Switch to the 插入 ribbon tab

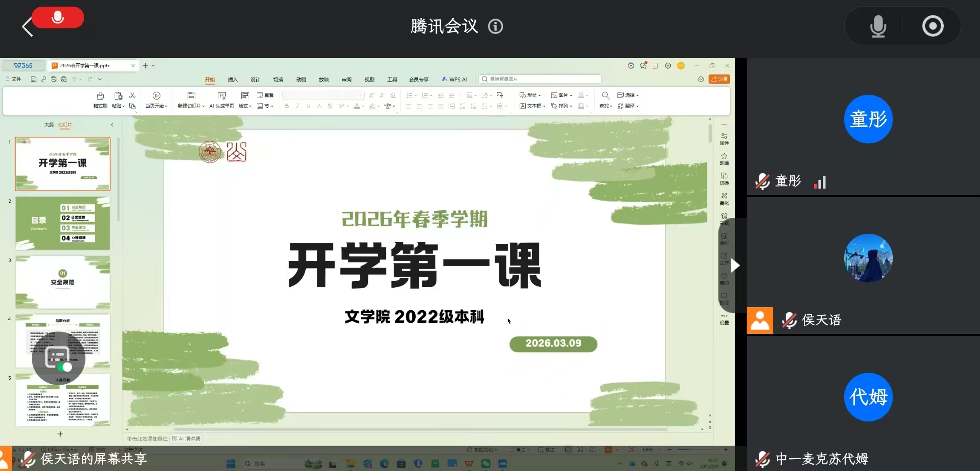[232, 79]
